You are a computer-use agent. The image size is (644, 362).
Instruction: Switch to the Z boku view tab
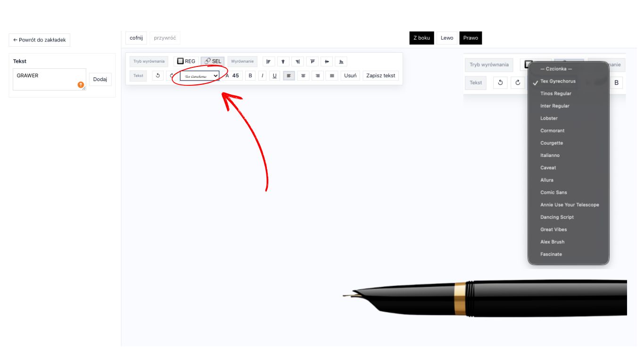[421, 38]
